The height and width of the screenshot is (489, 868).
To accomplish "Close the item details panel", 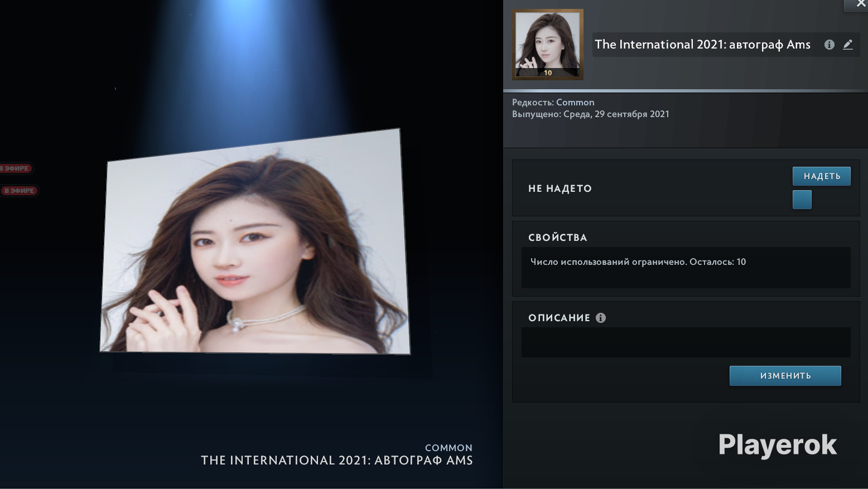I will coord(861,4).
